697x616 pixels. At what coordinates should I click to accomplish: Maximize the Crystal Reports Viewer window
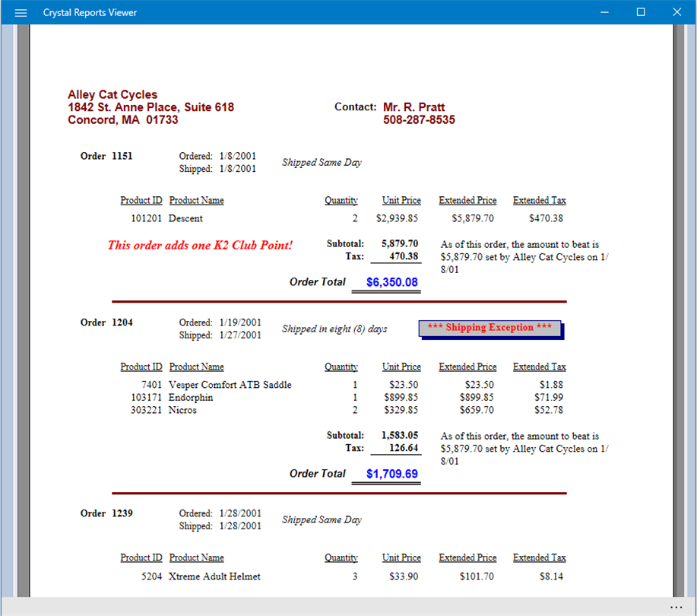point(641,12)
